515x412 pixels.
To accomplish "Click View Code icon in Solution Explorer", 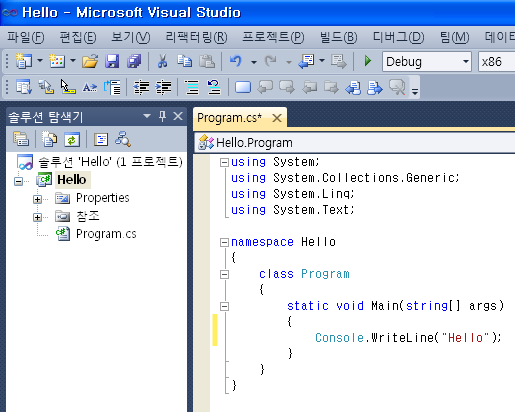I will [101, 139].
